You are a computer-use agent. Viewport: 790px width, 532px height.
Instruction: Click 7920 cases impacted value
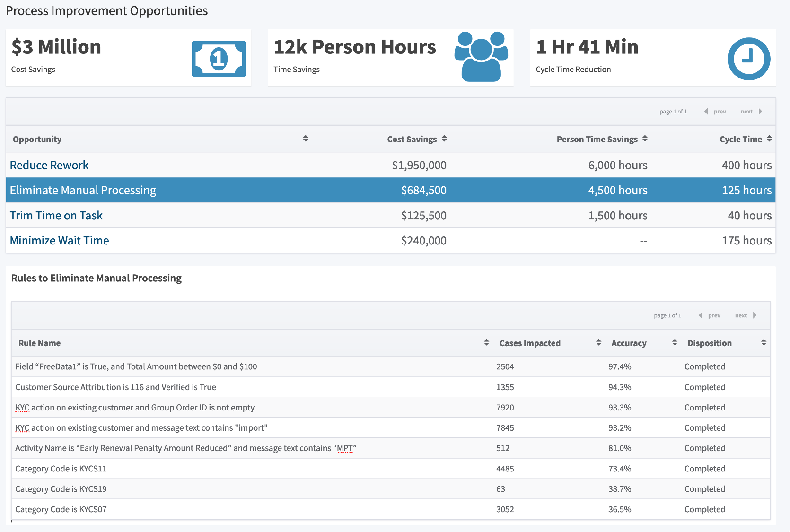click(x=505, y=407)
